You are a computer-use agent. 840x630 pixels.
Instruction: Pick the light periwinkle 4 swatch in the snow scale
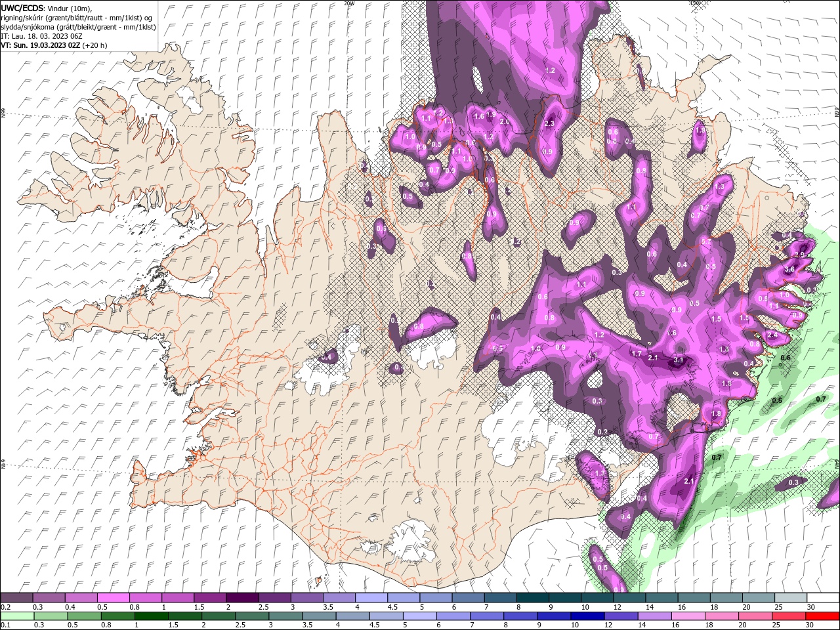(371, 597)
